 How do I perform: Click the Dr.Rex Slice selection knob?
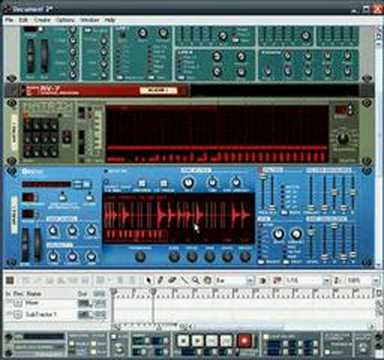(174, 256)
